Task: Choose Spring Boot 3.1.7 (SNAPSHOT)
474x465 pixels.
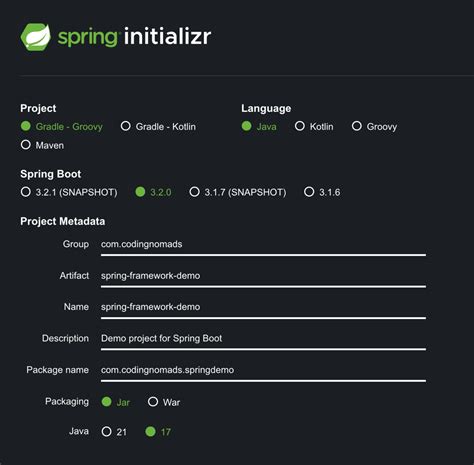Action: tap(238, 192)
